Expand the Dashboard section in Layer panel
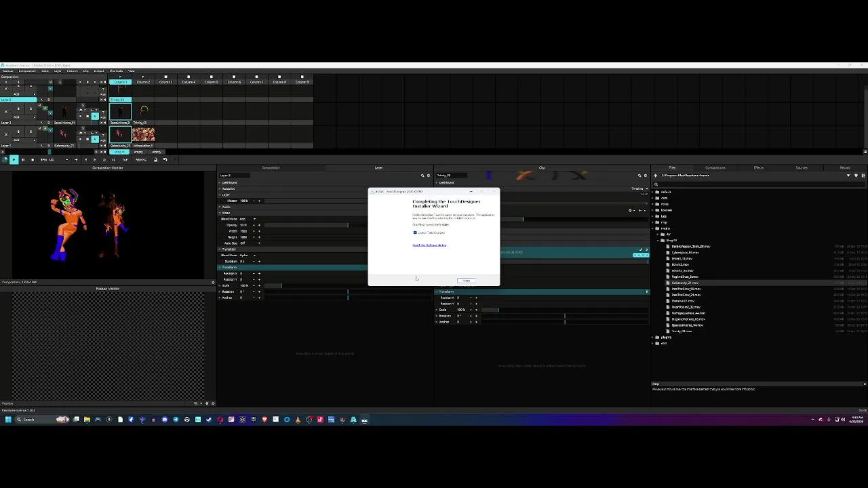 point(220,183)
